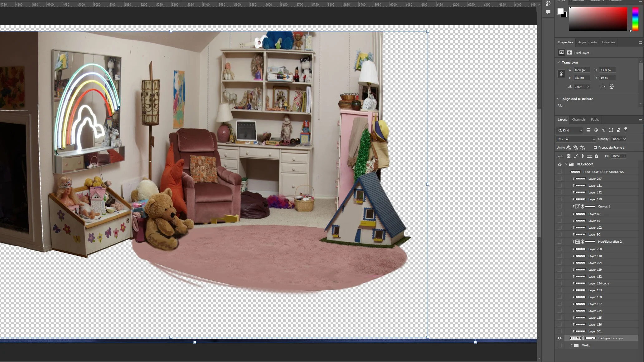644x362 pixels.
Task: Switch to the Channels tab
Action: (x=579, y=120)
